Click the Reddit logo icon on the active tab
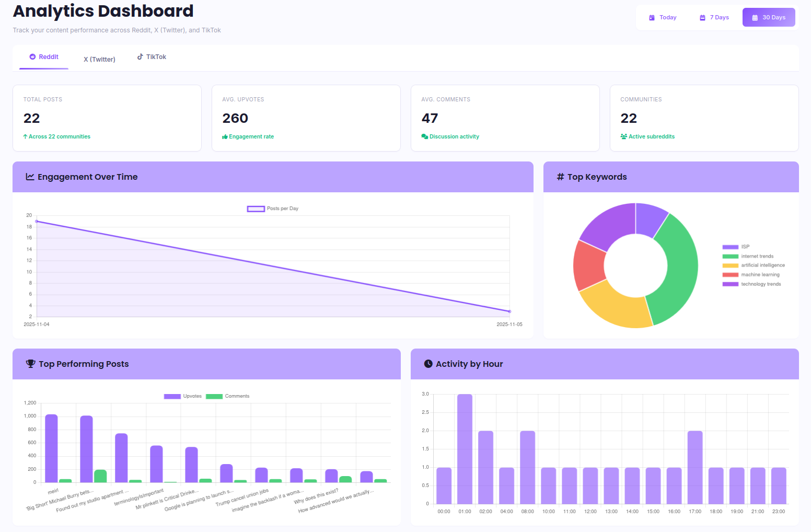This screenshot has width=811, height=532. pos(32,56)
